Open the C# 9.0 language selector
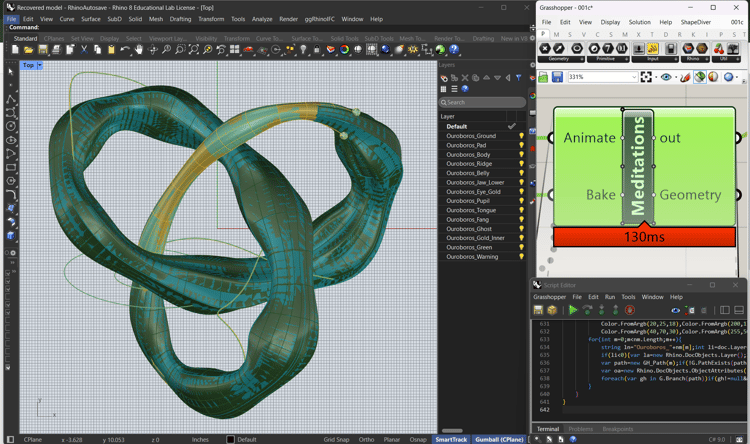The width and height of the screenshot is (750, 444). click(x=716, y=439)
